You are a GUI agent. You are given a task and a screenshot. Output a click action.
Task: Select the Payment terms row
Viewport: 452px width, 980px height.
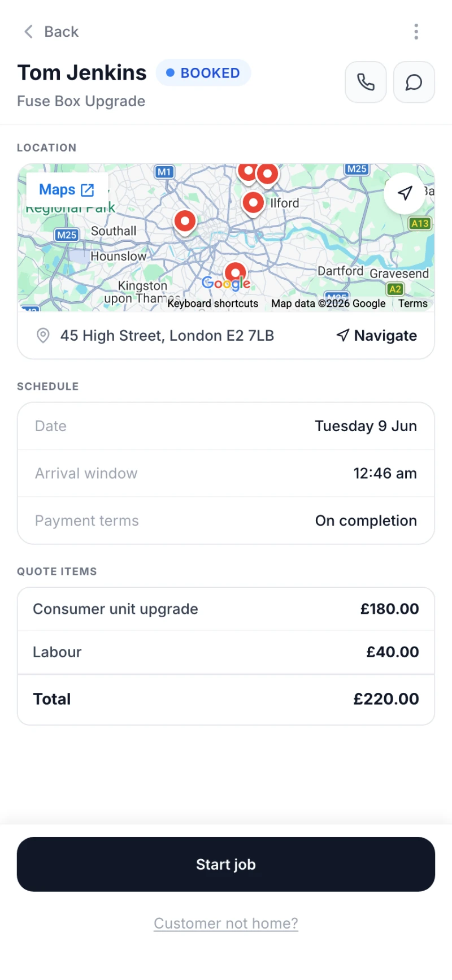226,521
